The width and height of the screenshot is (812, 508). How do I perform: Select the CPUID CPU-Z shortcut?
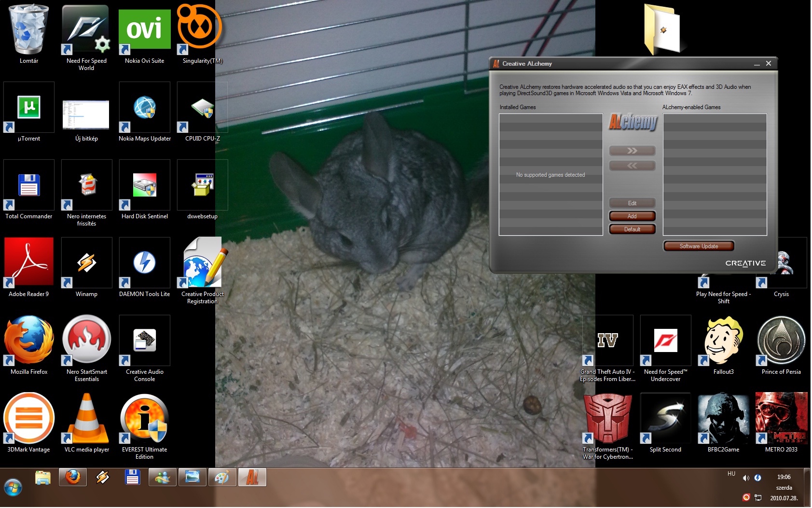[202, 112]
